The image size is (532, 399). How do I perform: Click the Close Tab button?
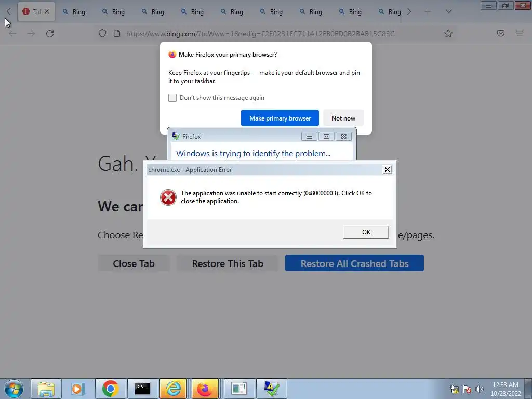pos(134,263)
